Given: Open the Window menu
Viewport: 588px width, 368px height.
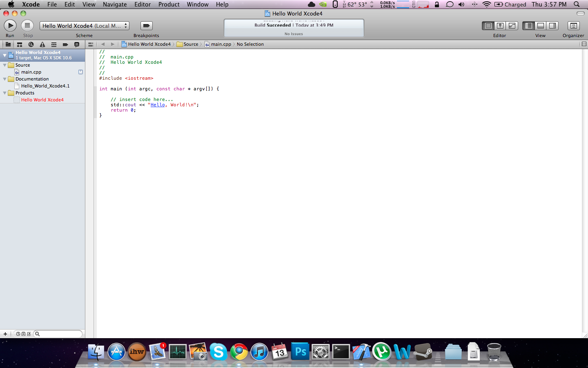Looking at the screenshot, I should [198, 4].
